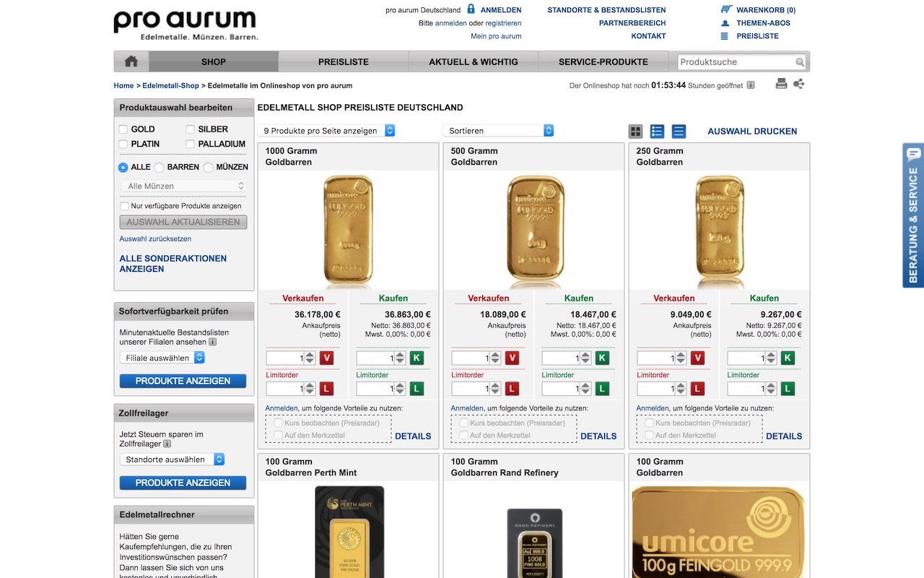The height and width of the screenshot is (578, 924).
Task: Check the PALLADIUM filter checkbox
Action: [191, 144]
